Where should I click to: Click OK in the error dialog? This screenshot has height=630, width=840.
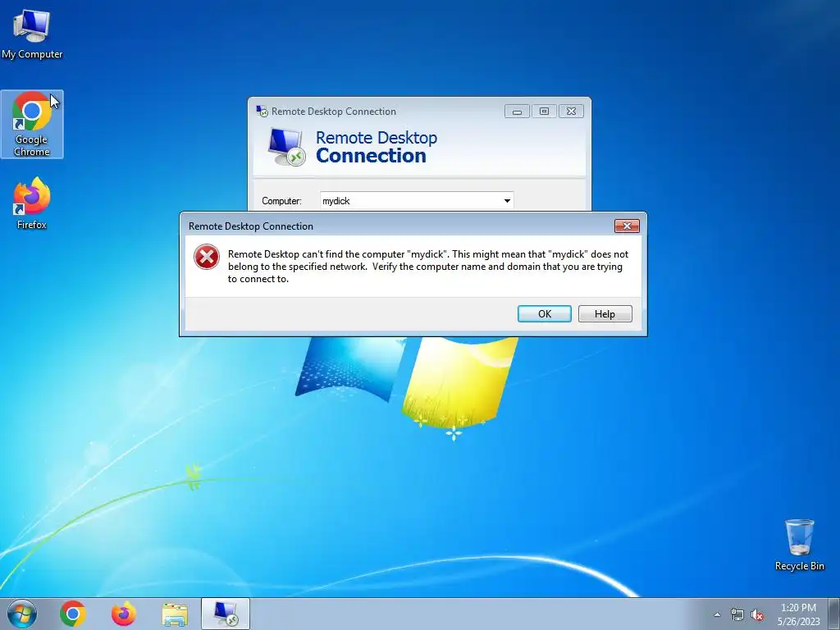coord(545,314)
